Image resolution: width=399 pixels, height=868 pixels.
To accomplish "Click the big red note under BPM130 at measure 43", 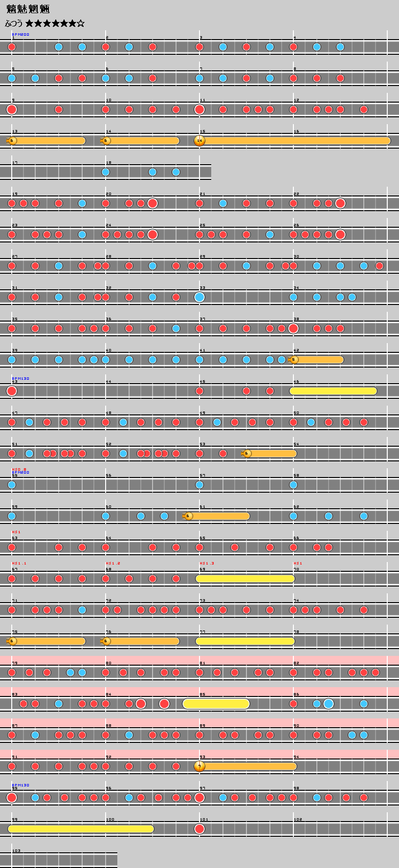I will point(12,391).
